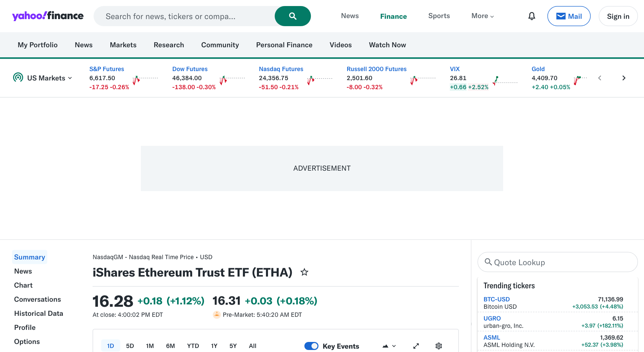Click the Sign in button
The width and height of the screenshot is (644, 352).
tap(618, 16)
